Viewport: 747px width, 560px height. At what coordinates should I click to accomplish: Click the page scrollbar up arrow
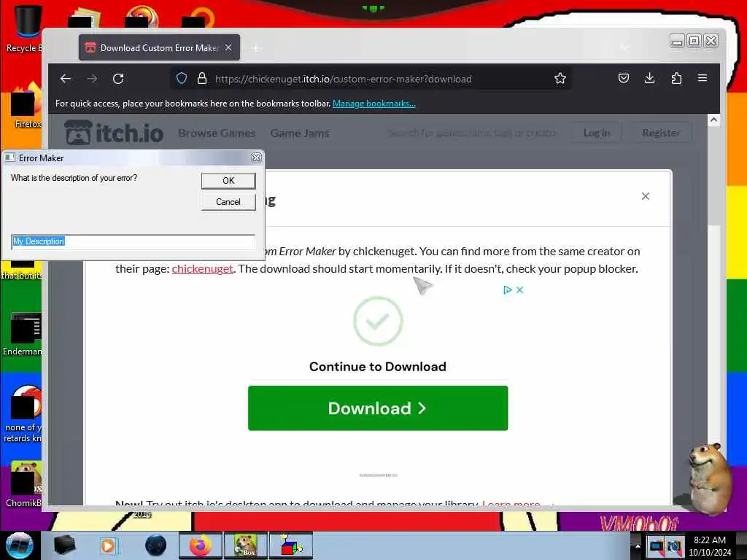tap(713, 120)
